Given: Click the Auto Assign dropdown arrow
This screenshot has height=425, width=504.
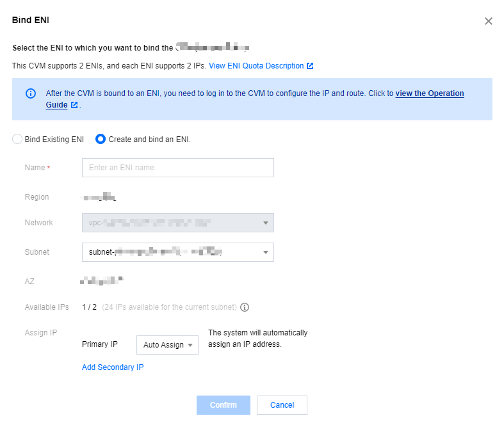Looking at the screenshot, I should tap(190, 345).
